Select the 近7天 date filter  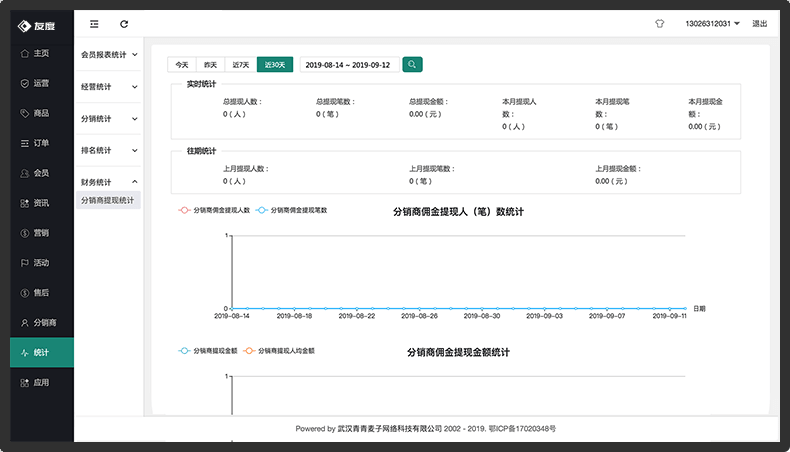[x=241, y=64]
